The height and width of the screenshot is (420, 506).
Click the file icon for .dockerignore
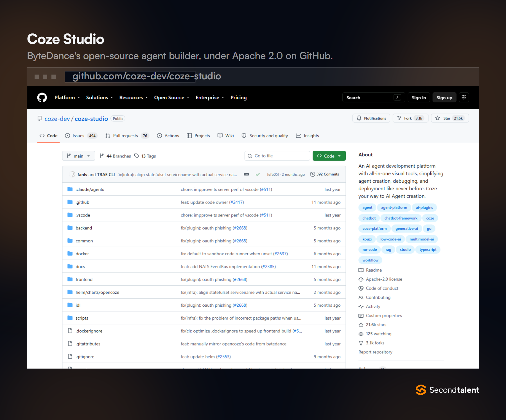pyautogui.click(x=70, y=331)
